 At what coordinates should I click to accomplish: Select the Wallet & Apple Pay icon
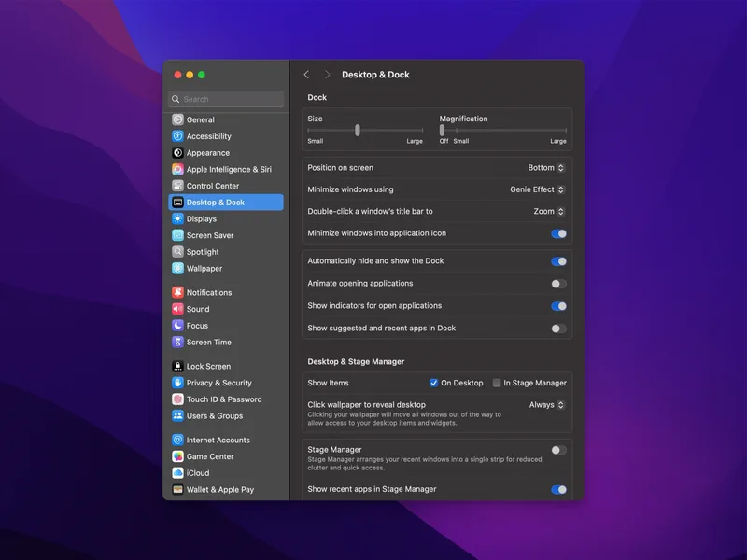pyautogui.click(x=177, y=489)
